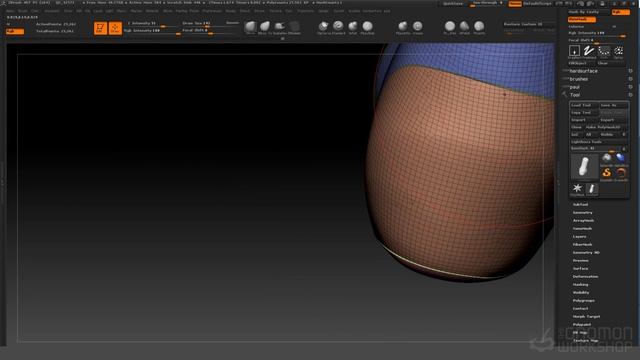Image resolution: width=640 pixels, height=360 pixels.
Task: Toggle Draw mode button
Action: click(x=115, y=28)
